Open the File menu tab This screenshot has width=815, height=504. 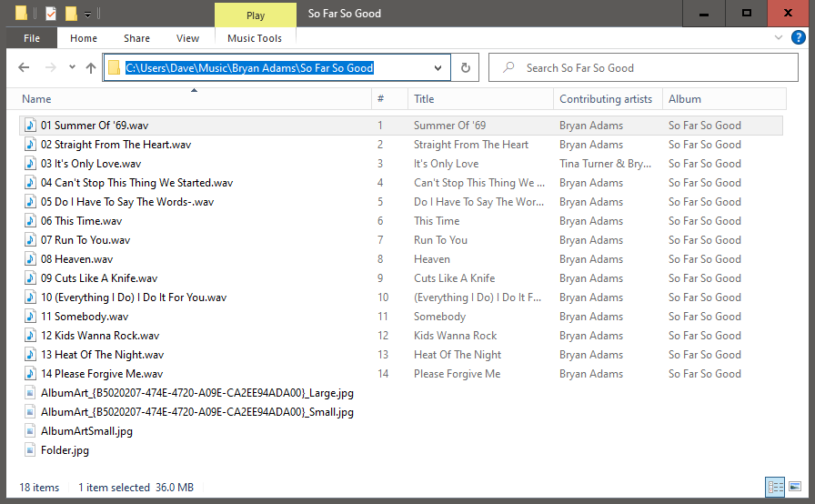click(32, 38)
